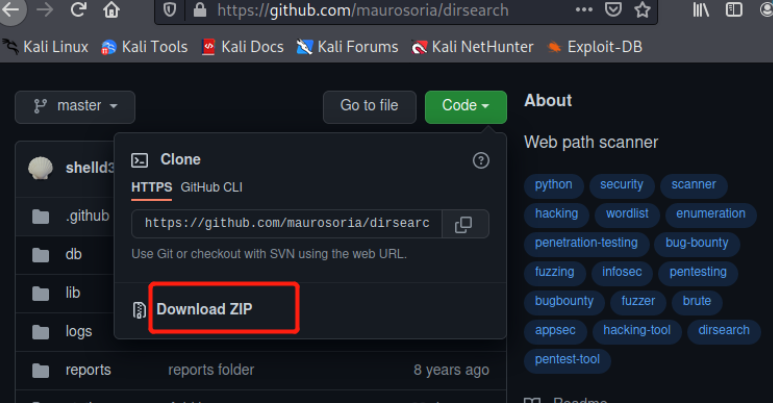Screen dimensions: 773x403
Task: Open the Exploit-DB bookmark
Action: click(595, 47)
